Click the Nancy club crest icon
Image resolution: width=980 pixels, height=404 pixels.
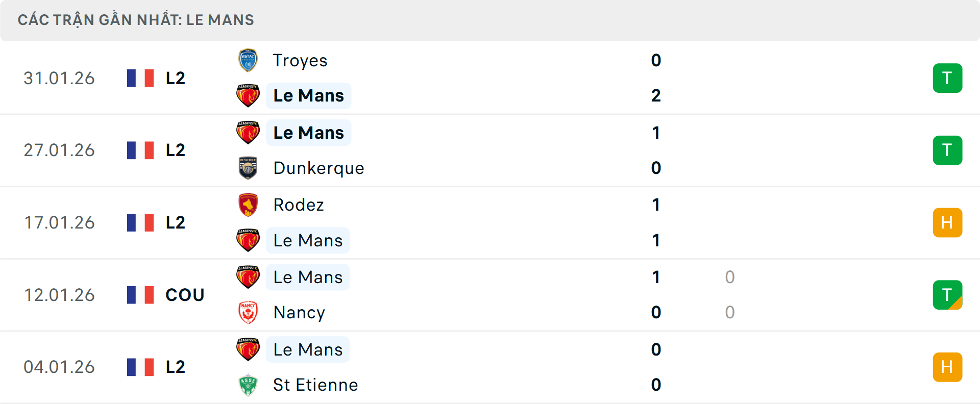[248, 312]
